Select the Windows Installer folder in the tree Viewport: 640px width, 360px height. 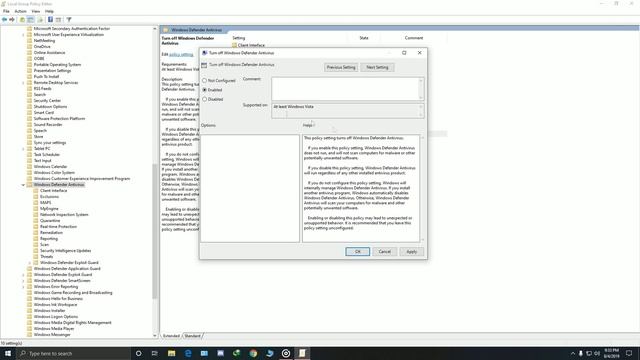(49, 311)
